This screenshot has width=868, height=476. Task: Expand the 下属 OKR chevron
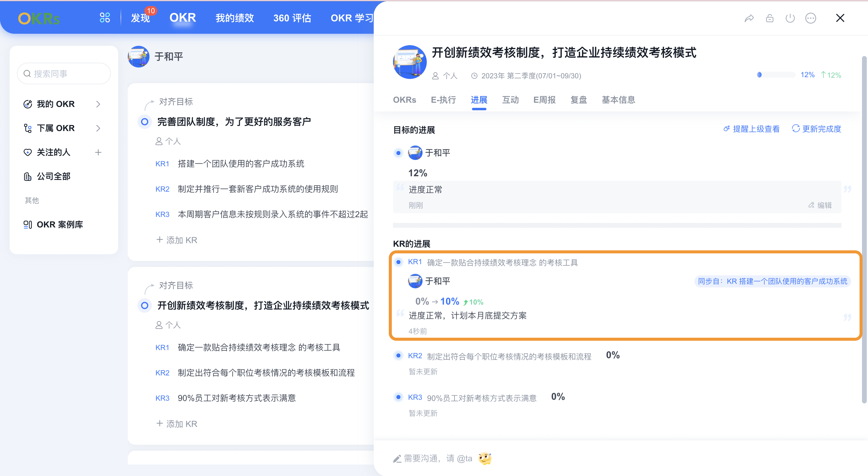(98, 128)
